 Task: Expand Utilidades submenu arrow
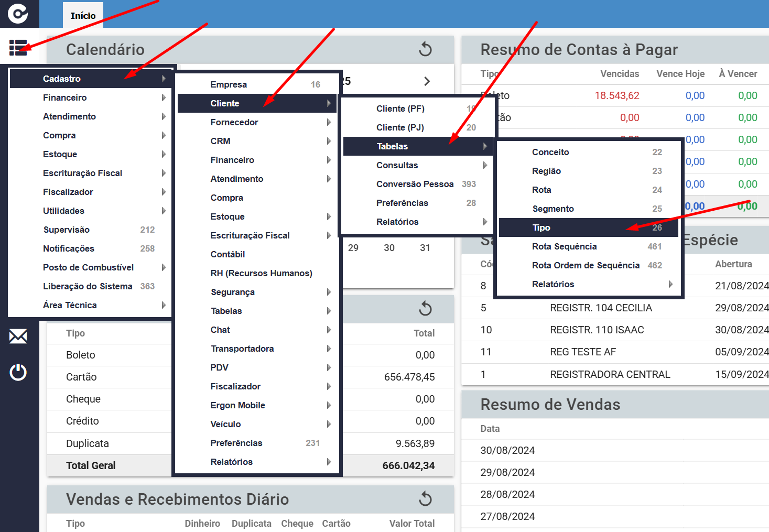(164, 211)
